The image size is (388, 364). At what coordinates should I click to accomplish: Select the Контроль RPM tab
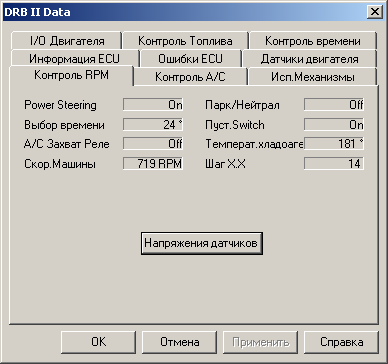[x=72, y=75]
